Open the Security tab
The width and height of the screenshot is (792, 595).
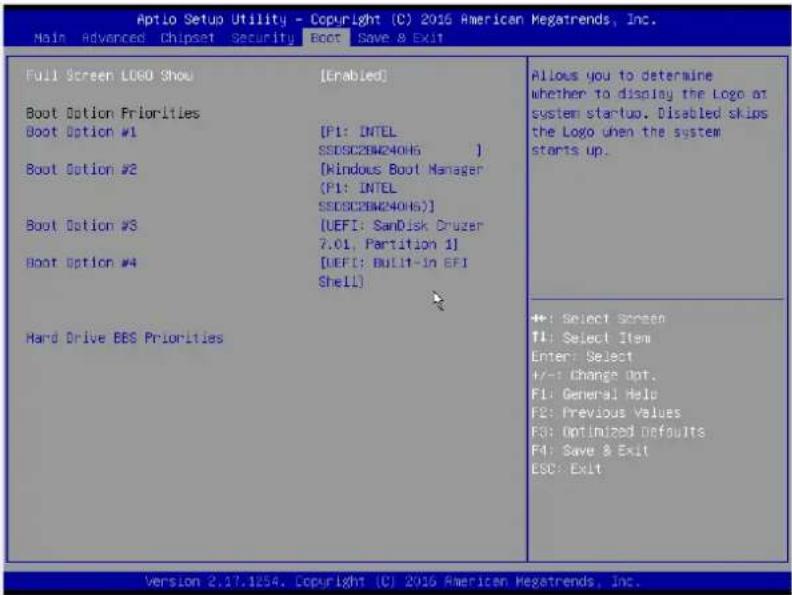tap(263, 38)
